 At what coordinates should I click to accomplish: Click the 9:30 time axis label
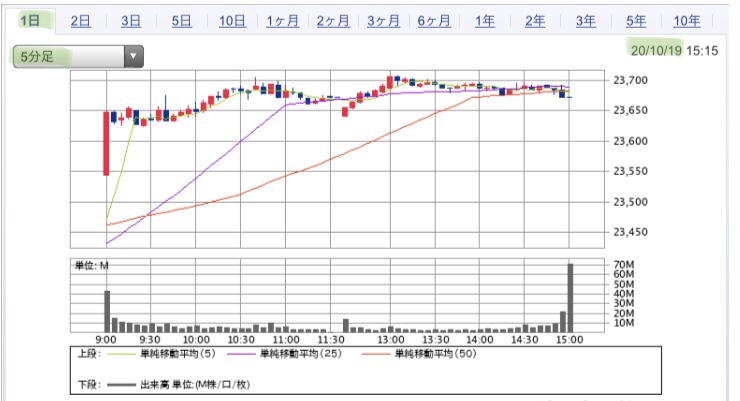pos(150,340)
